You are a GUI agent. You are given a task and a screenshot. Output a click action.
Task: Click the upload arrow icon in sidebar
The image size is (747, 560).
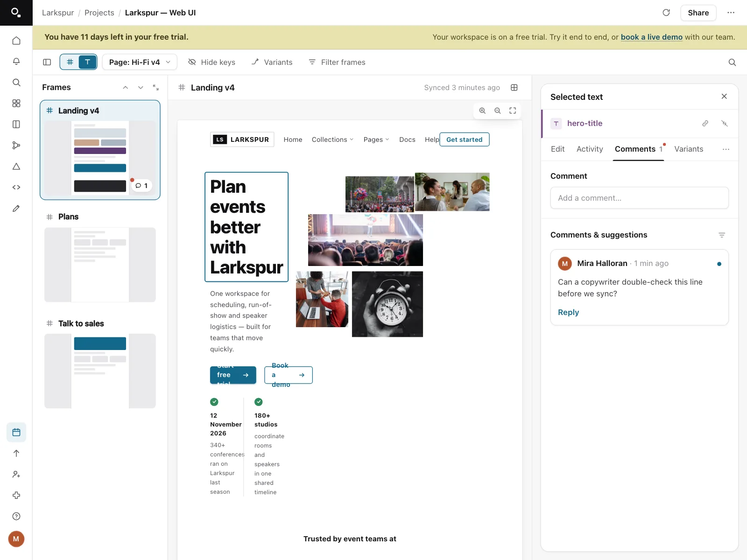pos(16,453)
